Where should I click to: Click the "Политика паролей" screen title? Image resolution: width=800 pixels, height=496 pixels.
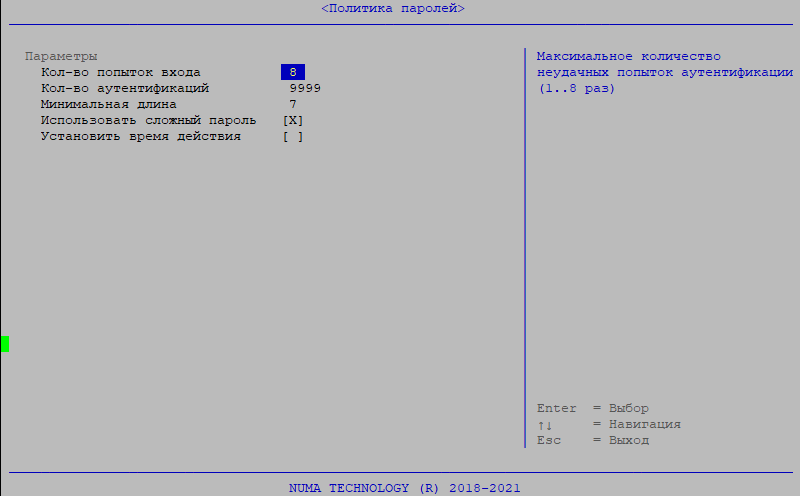coord(393,8)
